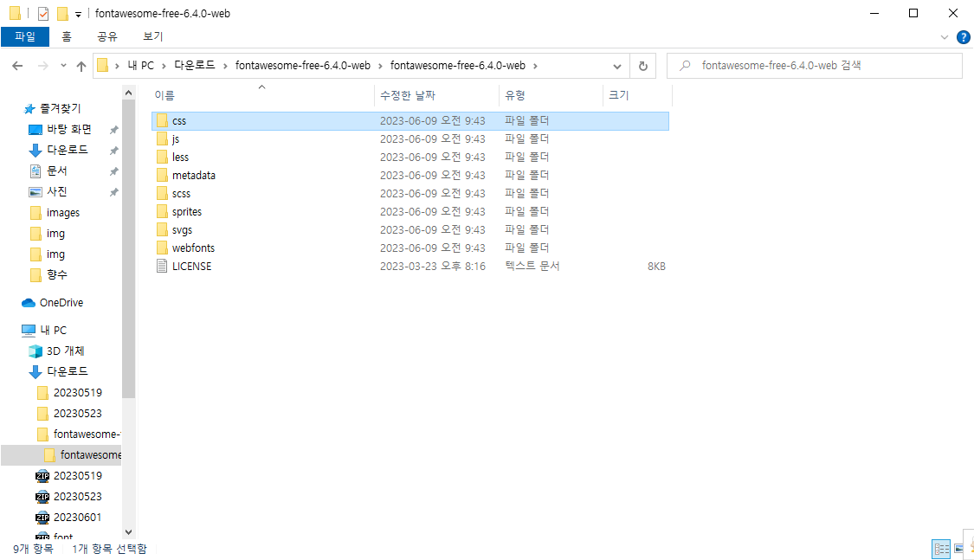Select the metadata folder icon

(x=162, y=175)
